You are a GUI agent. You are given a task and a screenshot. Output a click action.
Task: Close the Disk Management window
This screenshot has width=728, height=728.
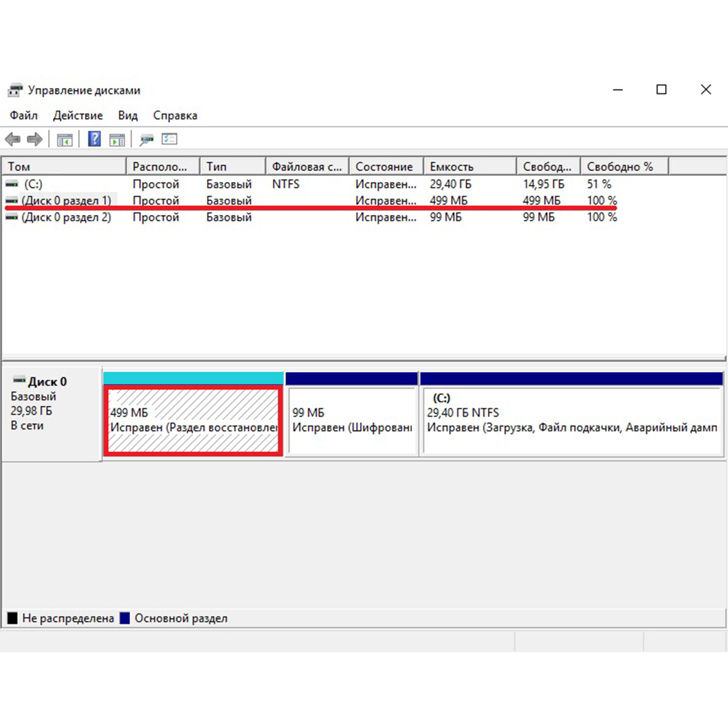(x=706, y=90)
